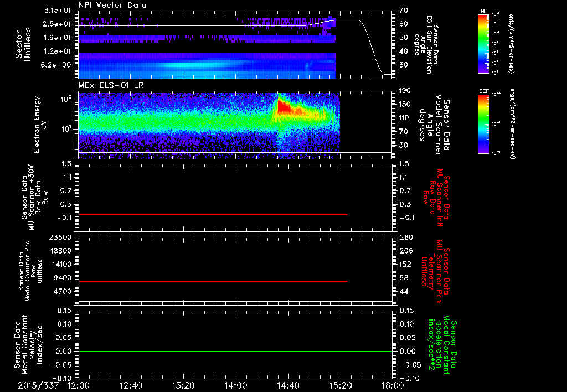Click the 2015/337 date label
Image resolution: width=567 pixels, height=392 pixels.
[38, 385]
